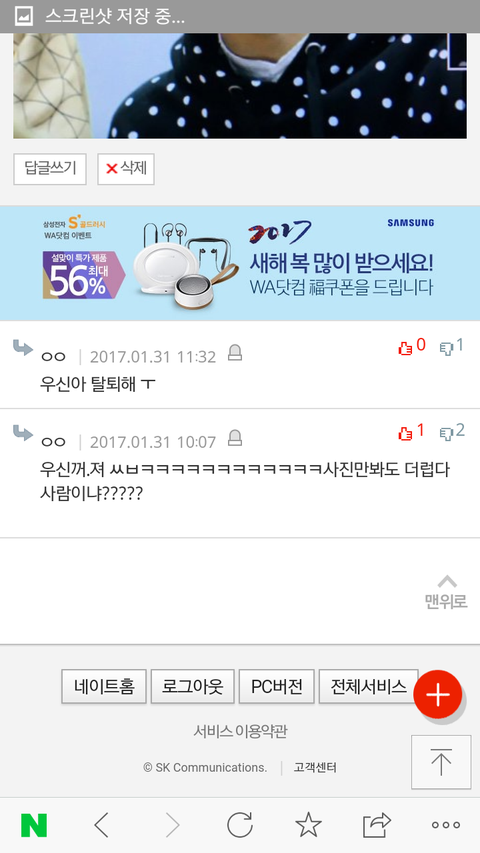Viewport: 480px width, 853px height.
Task: Click the boxed scroll-to-top arrow icon
Action: point(441,762)
